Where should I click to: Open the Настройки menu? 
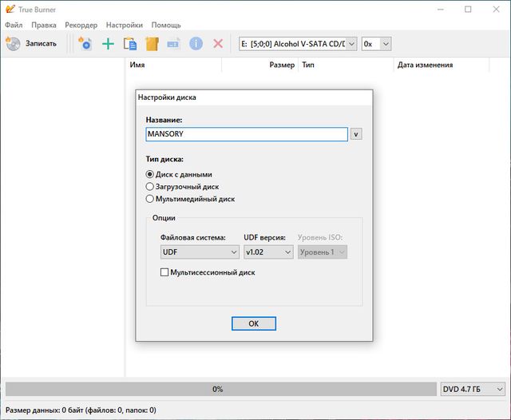pyautogui.click(x=125, y=25)
